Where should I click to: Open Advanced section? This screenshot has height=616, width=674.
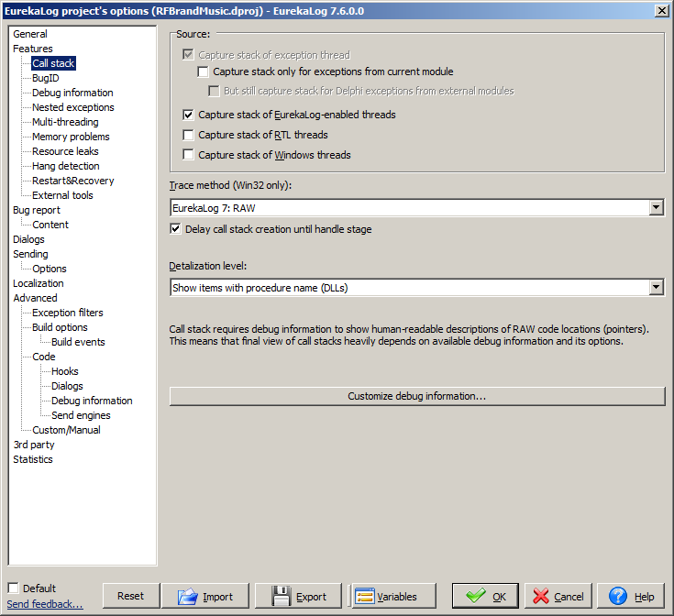[35, 298]
